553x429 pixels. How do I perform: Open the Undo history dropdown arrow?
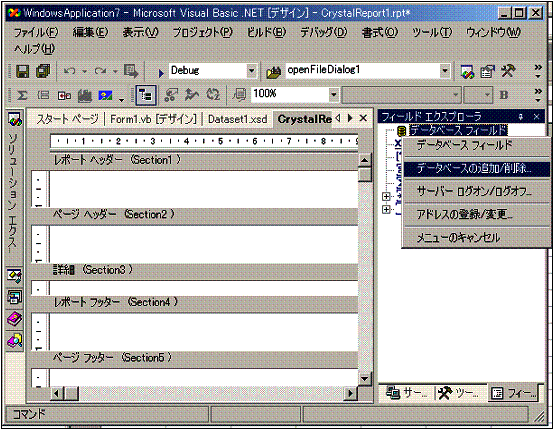[x=84, y=72]
